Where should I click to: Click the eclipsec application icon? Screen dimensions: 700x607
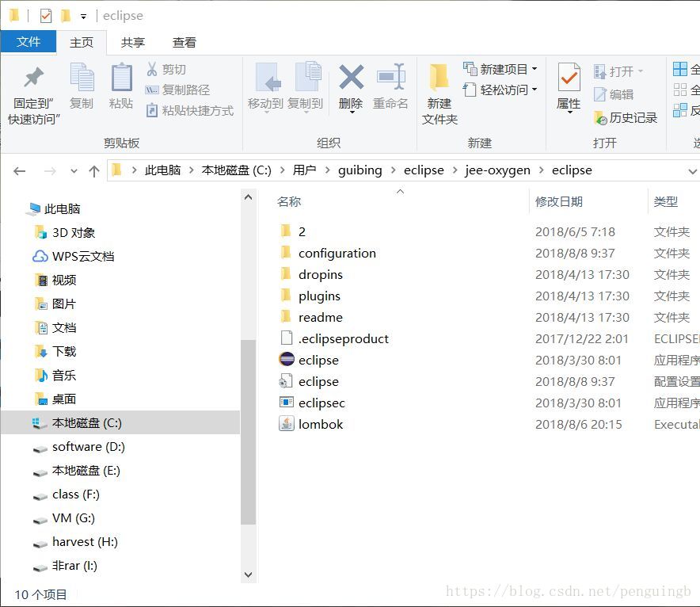tap(286, 402)
